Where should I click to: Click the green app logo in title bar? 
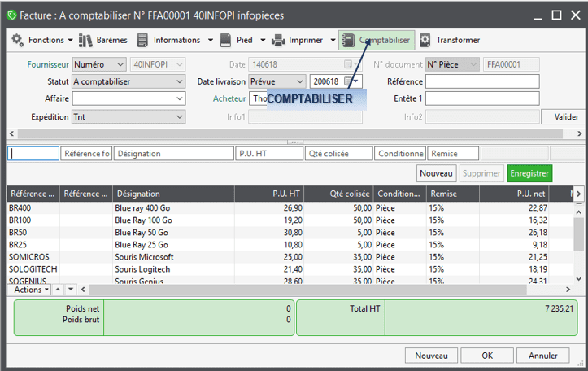pos(11,15)
